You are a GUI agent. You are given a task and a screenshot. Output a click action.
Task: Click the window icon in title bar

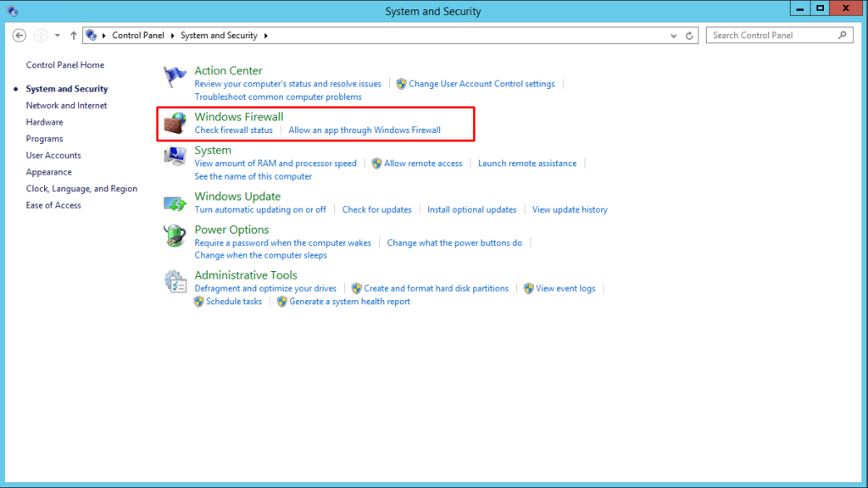12,10
